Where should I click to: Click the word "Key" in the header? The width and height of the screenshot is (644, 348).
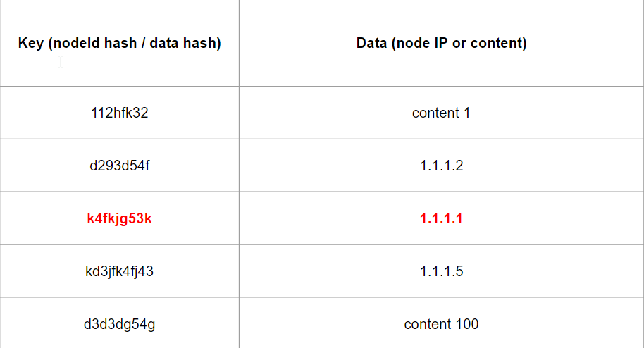point(30,44)
